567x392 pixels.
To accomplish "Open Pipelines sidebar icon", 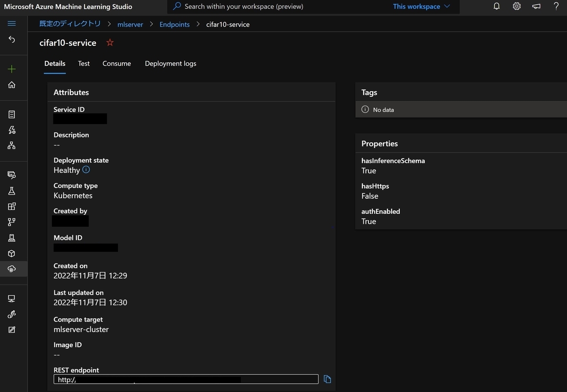I will pyautogui.click(x=12, y=222).
